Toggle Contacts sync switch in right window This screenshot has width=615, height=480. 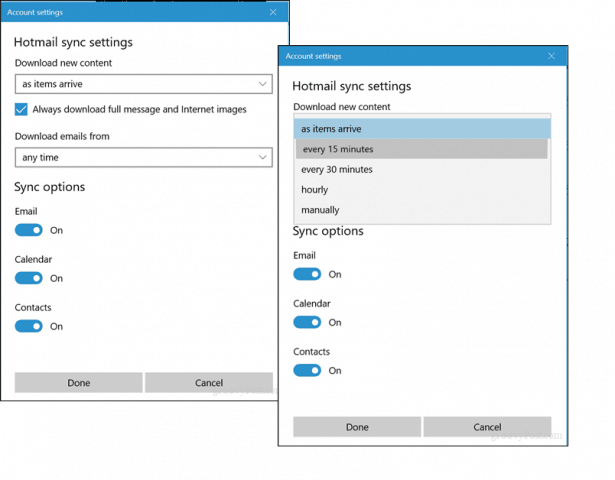coord(307,370)
